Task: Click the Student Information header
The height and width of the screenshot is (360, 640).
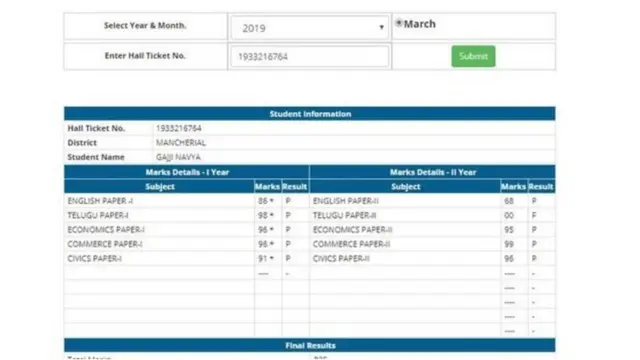Action: coord(309,114)
